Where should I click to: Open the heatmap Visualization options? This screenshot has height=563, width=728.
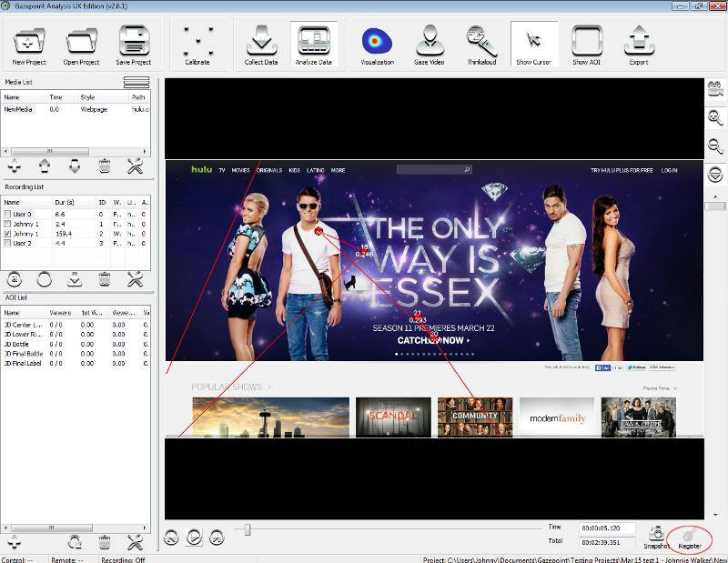coord(377,45)
